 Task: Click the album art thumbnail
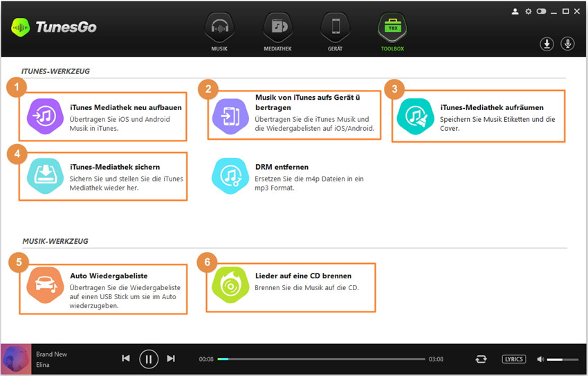point(16,359)
